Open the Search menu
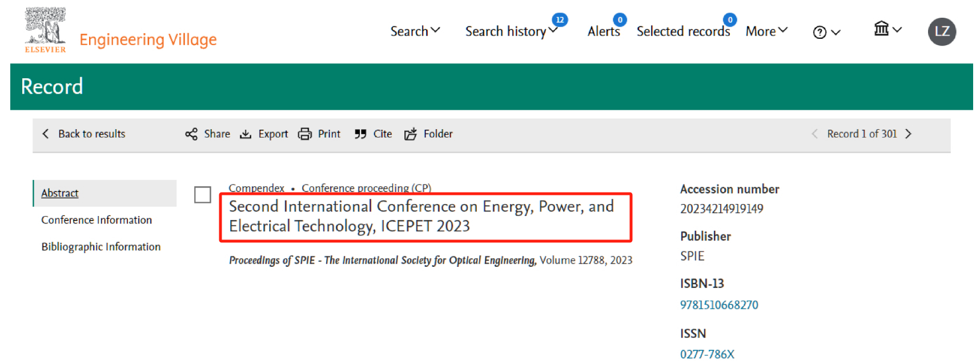This screenshot has width=980, height=364. click(x=415, y=31)
